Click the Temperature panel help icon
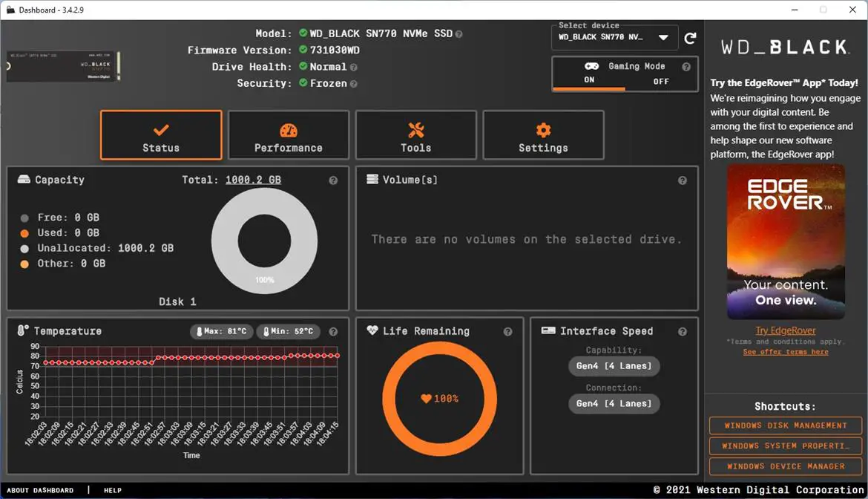868x499 pixels. 333,332
